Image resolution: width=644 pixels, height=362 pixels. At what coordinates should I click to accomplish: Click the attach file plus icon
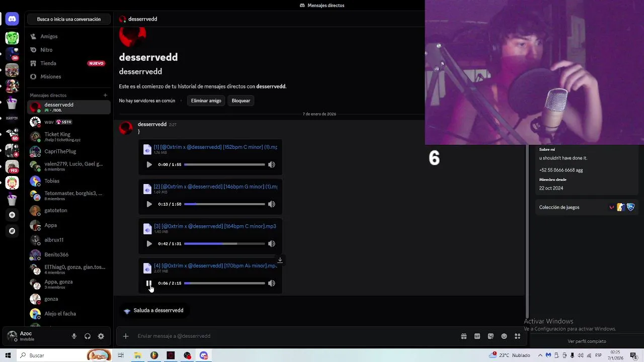tap(126, 336)
